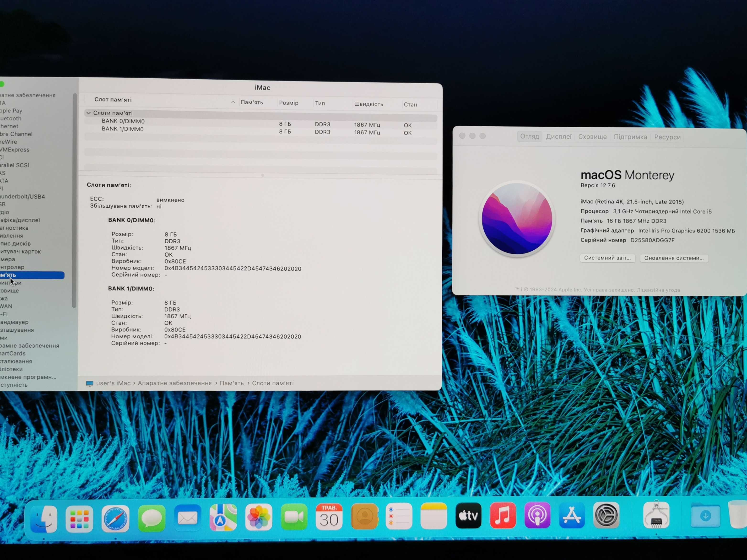Screen dimensions: 747x560
Task: Sort by the Швидкість column header
Action: pos(368,104)
